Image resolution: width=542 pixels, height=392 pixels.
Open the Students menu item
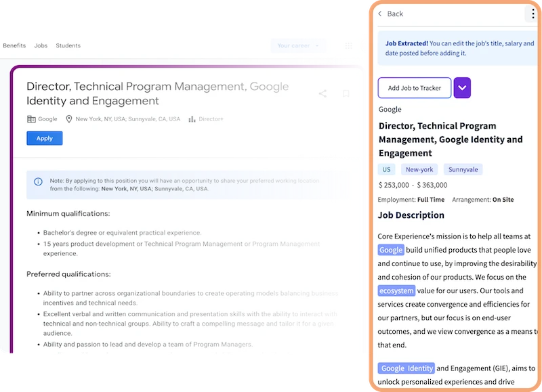tap(68, 45)
